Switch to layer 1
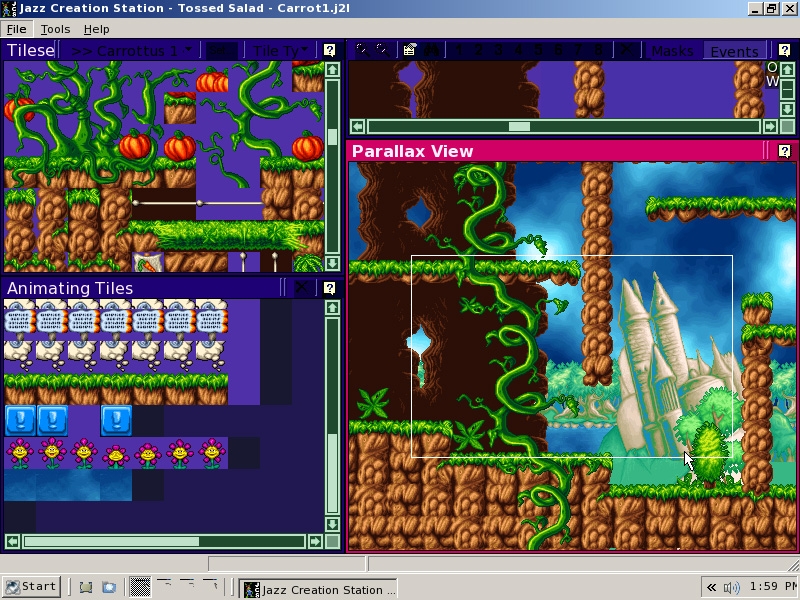The width and height of the screenshot is (800, 600). pyautogui.click(x=459, y=50)
